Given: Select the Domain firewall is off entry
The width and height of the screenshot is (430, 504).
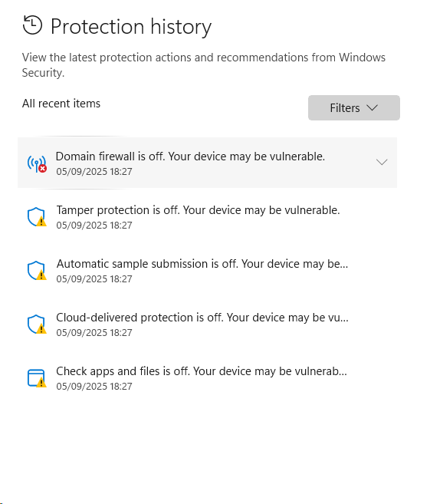Looking at the screenshot, I should (207, 163).
